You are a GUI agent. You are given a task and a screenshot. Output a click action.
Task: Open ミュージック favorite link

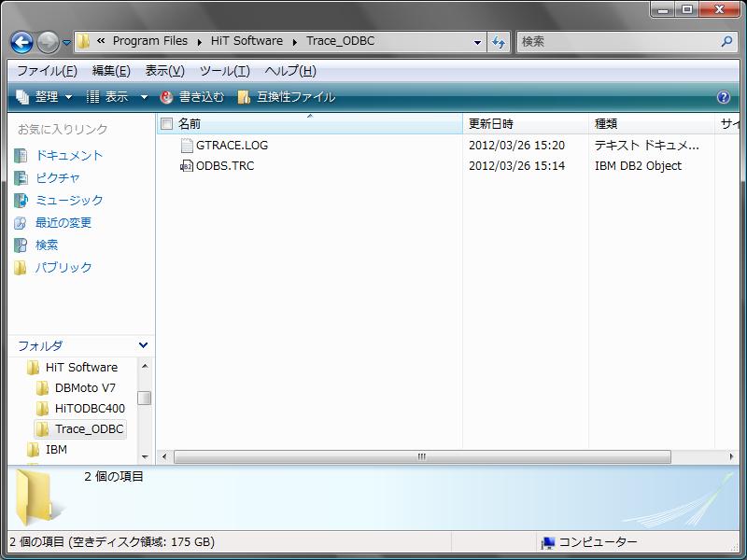[x=69, y=200]
